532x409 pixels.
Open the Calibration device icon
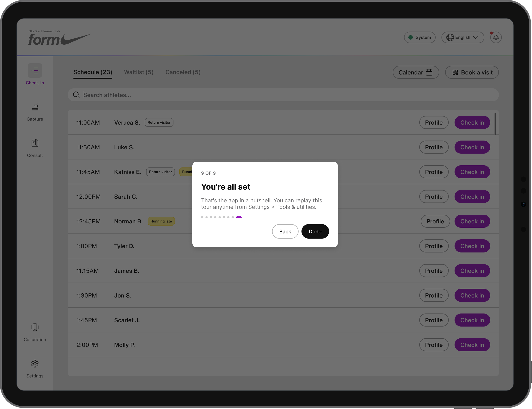tap(35, 327)
